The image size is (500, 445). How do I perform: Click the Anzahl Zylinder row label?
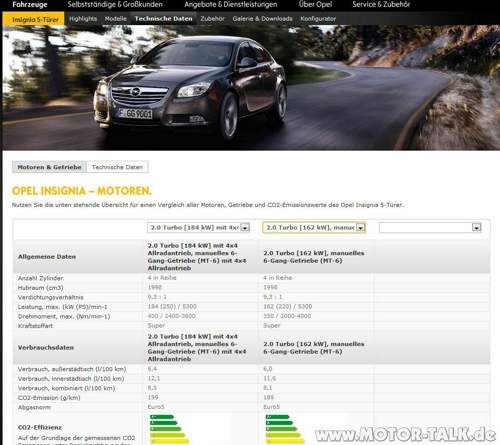[x=40, y=278]
